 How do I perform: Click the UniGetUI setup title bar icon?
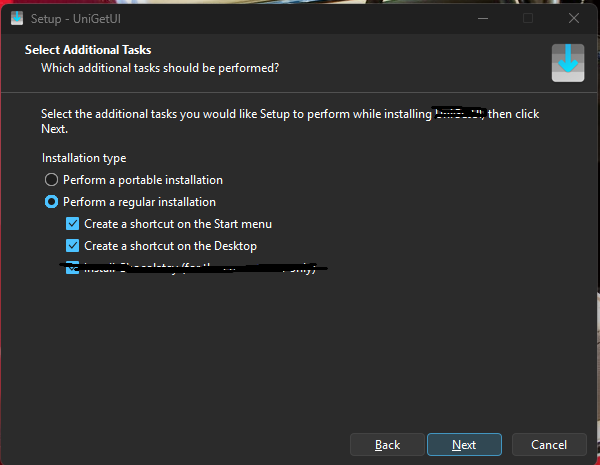pos(17,18)
